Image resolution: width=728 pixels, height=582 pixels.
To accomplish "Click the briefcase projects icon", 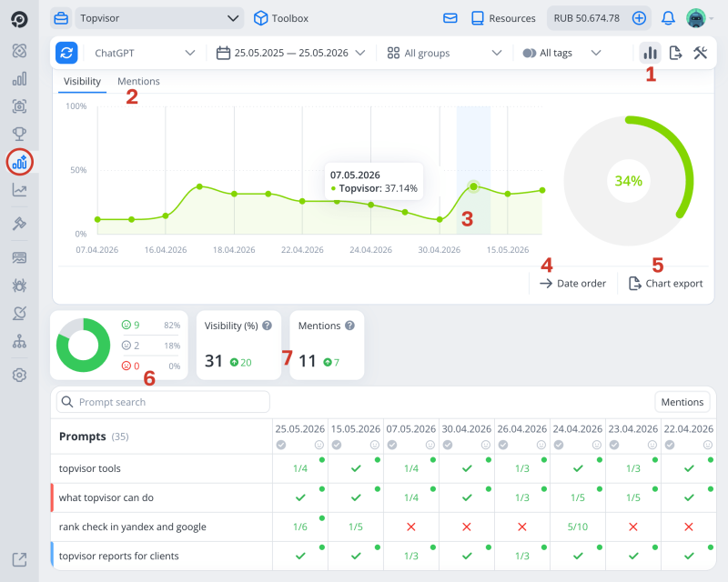I will [61, 18].
